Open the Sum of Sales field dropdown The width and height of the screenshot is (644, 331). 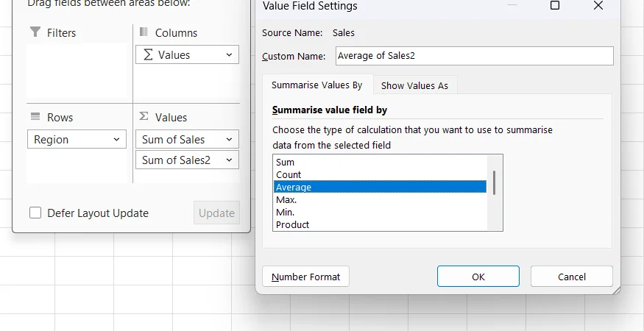click(229, 139)
